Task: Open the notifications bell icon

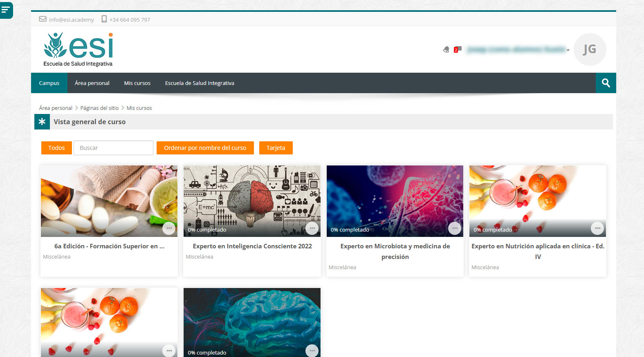Action: pos(446,49)
